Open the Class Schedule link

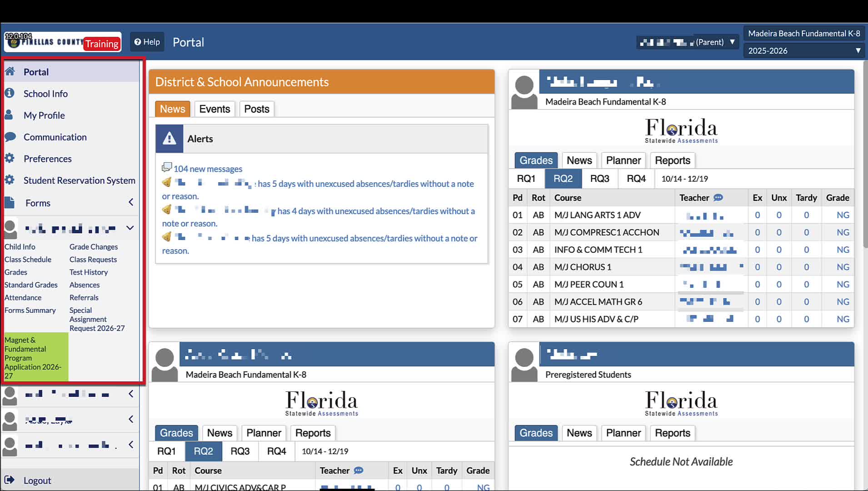pyautogui.click(x=28, y=259)
